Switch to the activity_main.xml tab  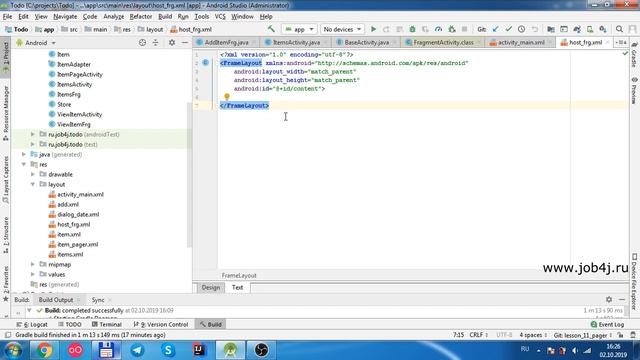tap(521, 42)
